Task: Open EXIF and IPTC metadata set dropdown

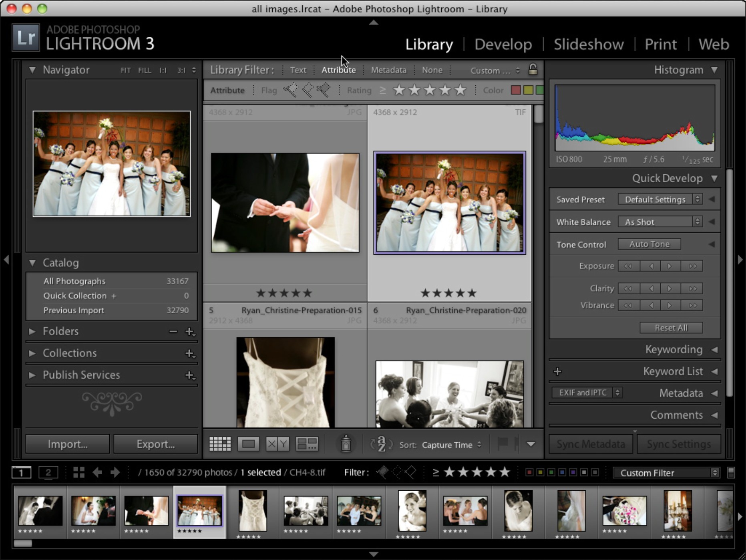Action: tap(587, 393)
